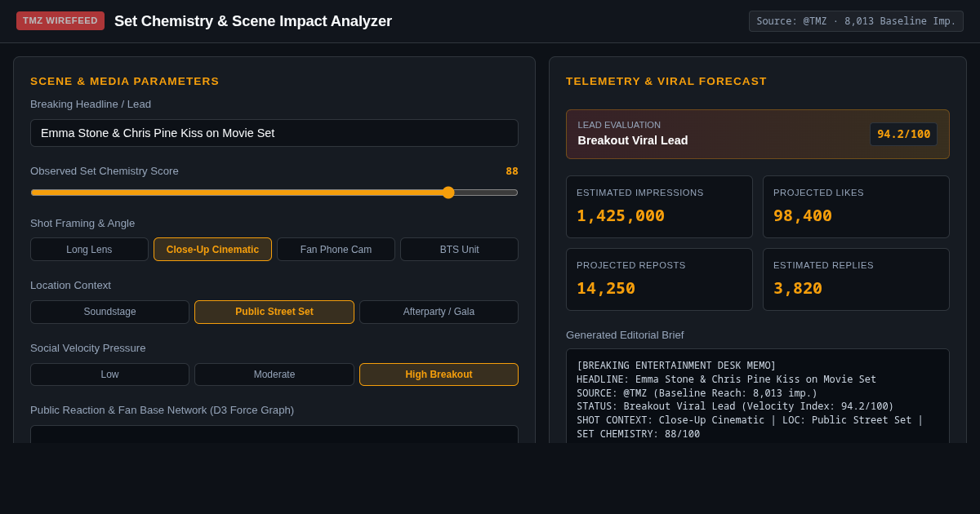The width and height of the screenshot is (980, 514).
Task: Choose BTS Unit framing option
Action: (x=459, y=250)
